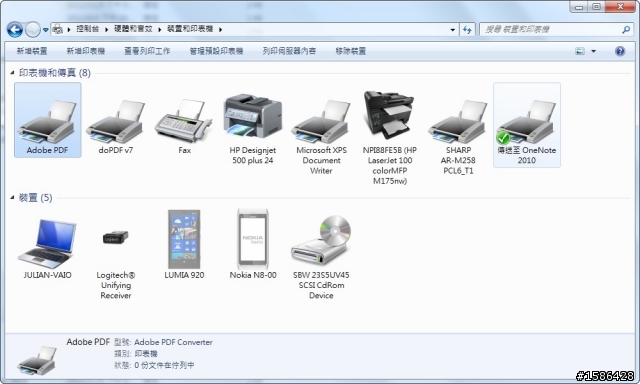
Task: Click 查看列印工作 in the toolbar
Action: [147, 51]
